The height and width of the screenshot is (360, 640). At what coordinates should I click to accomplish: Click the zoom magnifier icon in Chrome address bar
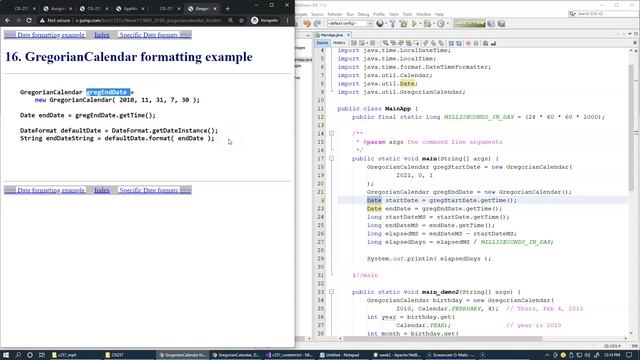click(231, 20)
